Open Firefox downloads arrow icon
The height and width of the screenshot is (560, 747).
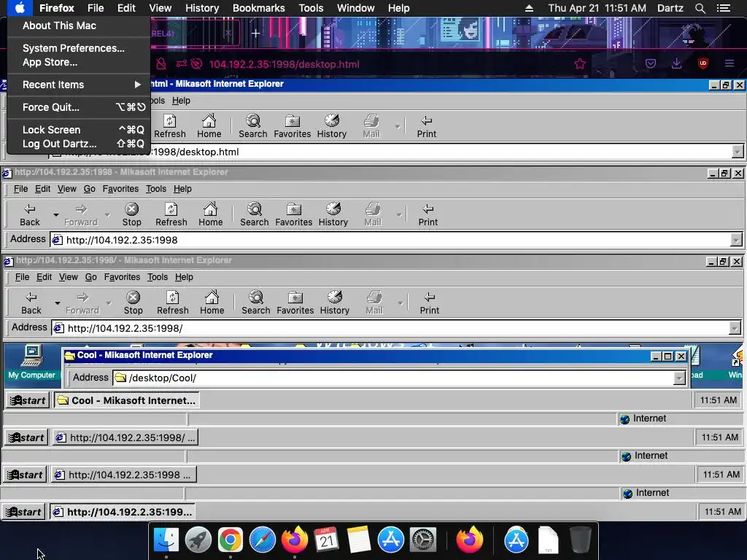pos(676,63)
